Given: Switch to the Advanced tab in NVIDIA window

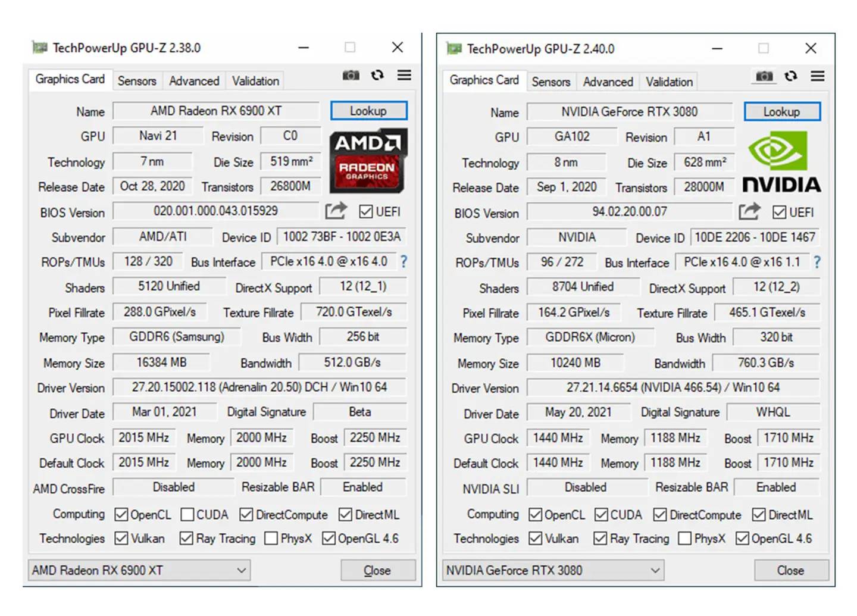Looking at the screenshot, I should click(x=608, y=82).
